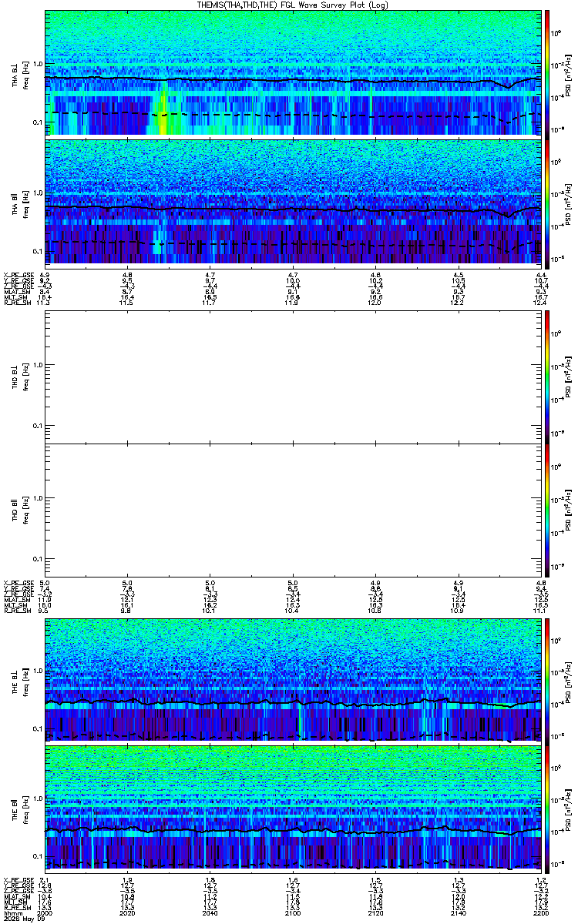
Task: Click the 'THD B∥' axis label
Action: point(15,509)
